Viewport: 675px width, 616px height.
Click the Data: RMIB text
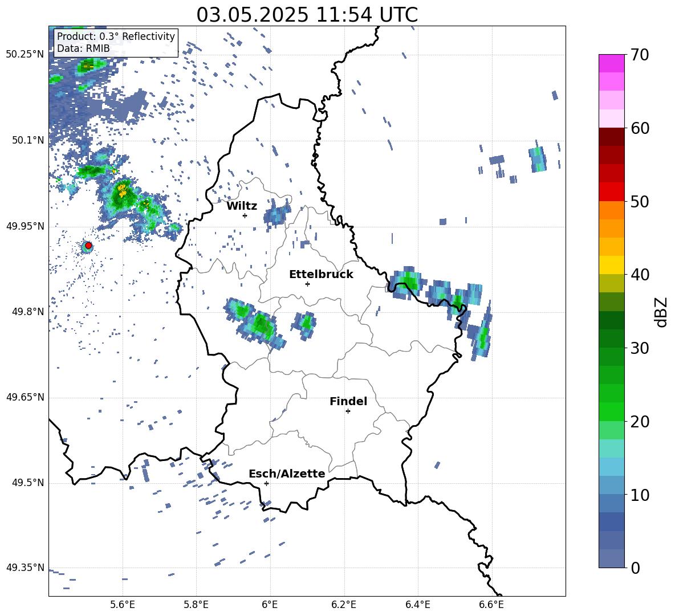(83, 48)
